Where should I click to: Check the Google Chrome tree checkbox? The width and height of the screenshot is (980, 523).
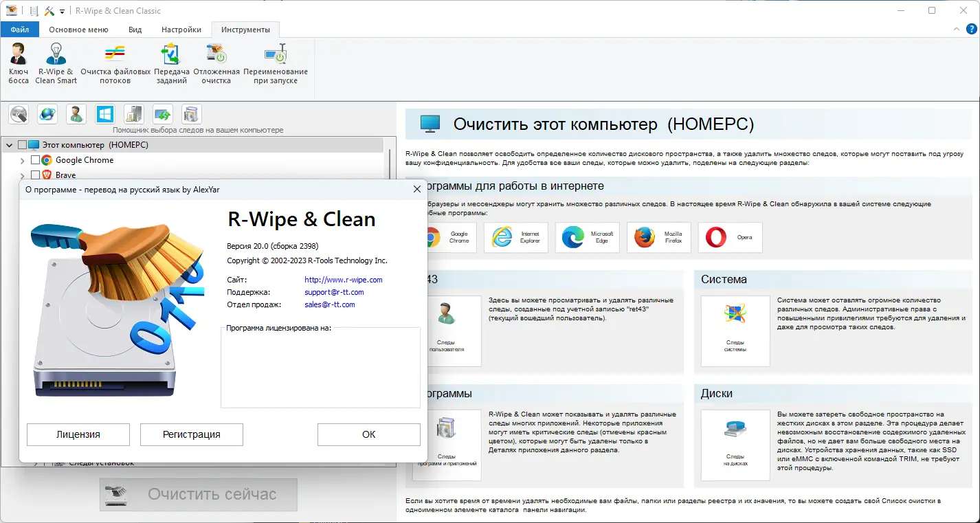pos(36,160)
